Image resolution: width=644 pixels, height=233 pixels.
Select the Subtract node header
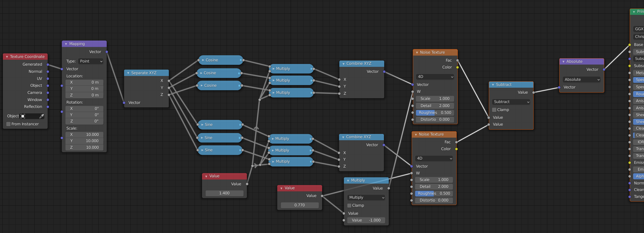(511, 85)
